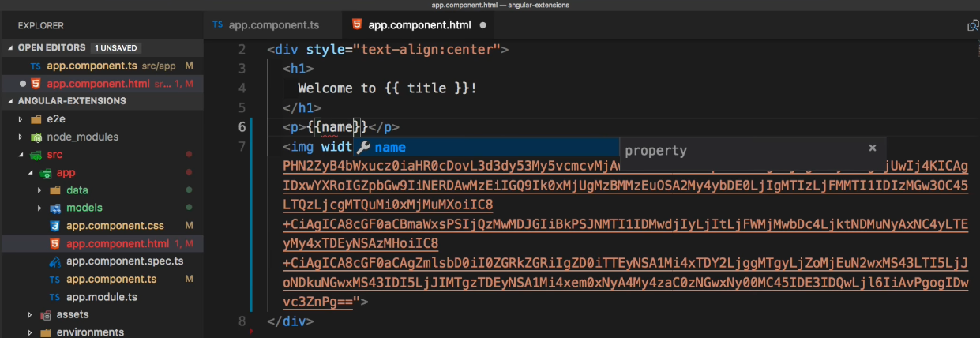Click the TS icon on app.component.ts tab

pos(217,24)
